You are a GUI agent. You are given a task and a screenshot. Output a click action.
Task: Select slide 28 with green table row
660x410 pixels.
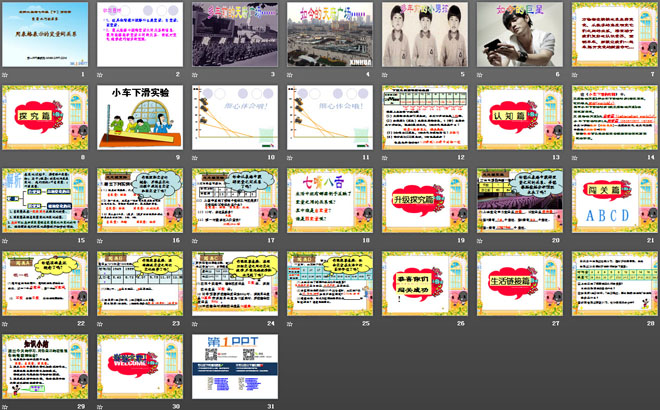[615, 283]
